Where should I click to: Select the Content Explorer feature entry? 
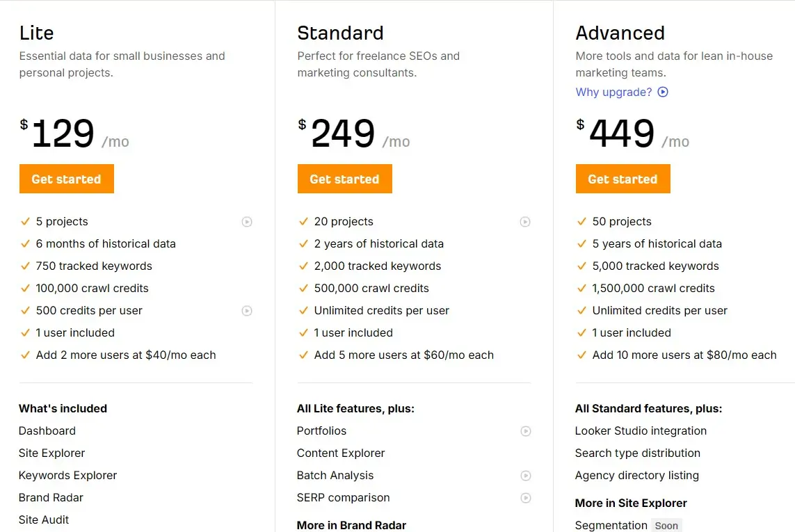tap(340, 453)
